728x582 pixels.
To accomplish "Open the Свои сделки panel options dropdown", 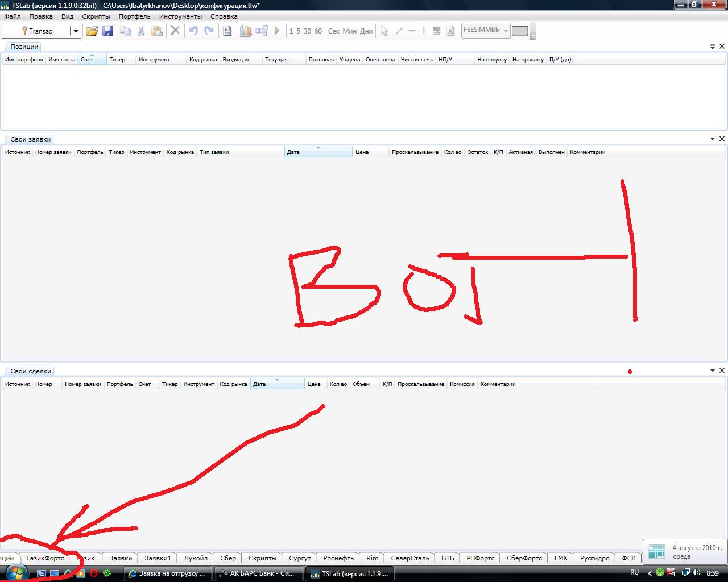I will tap(713, 371).
